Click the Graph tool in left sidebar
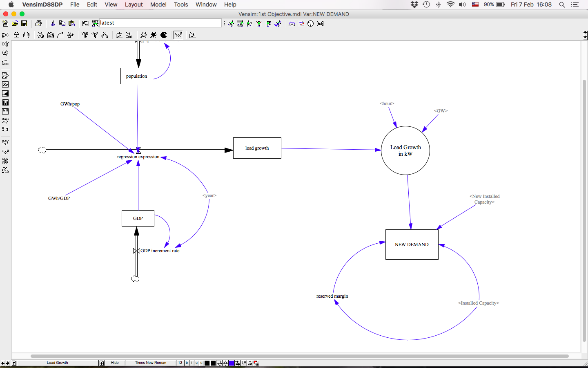 coord(5,85)
